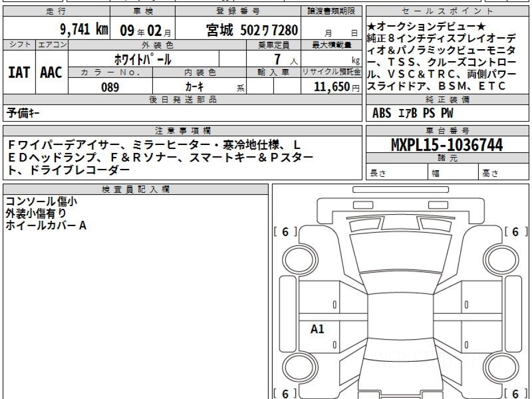The height and width of the screenshot is (399, 532).
Task: Click the 検査員記入欄 header
Action: tap(135, 189)
